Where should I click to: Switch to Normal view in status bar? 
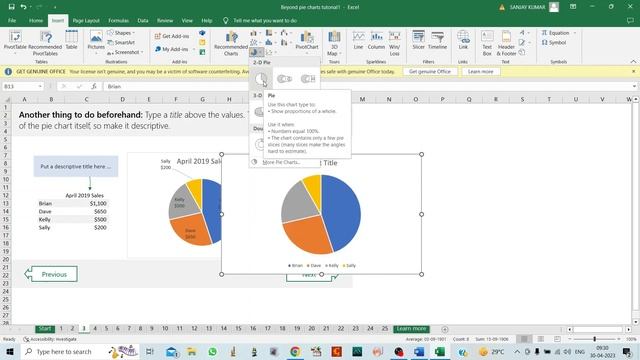[x=524, y=339]
